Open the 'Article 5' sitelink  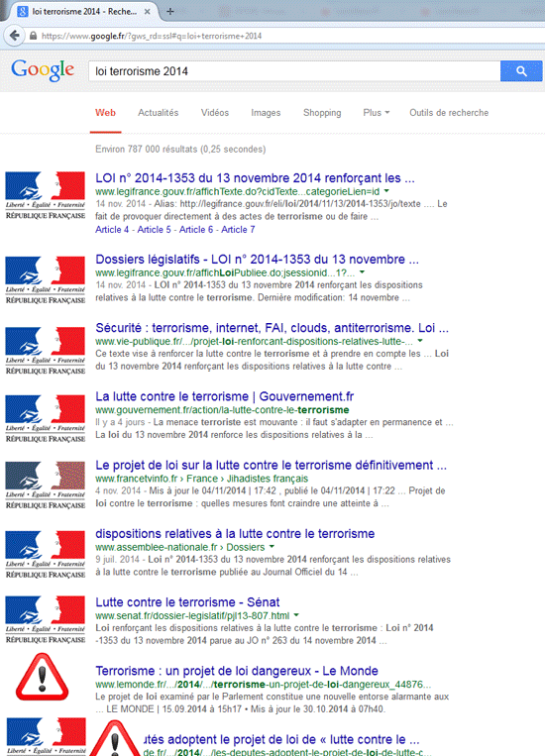(x=154, y=230)
